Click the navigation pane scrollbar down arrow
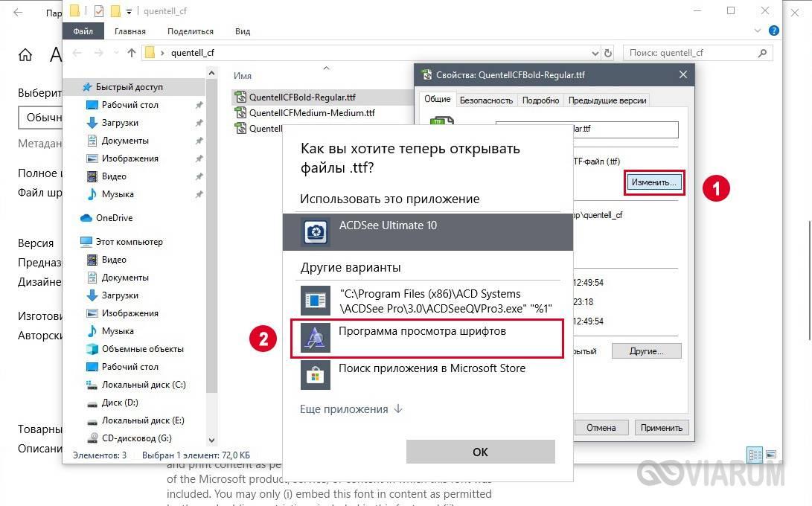812x506 pixels. pyautogui.click(x=211, y=441)
